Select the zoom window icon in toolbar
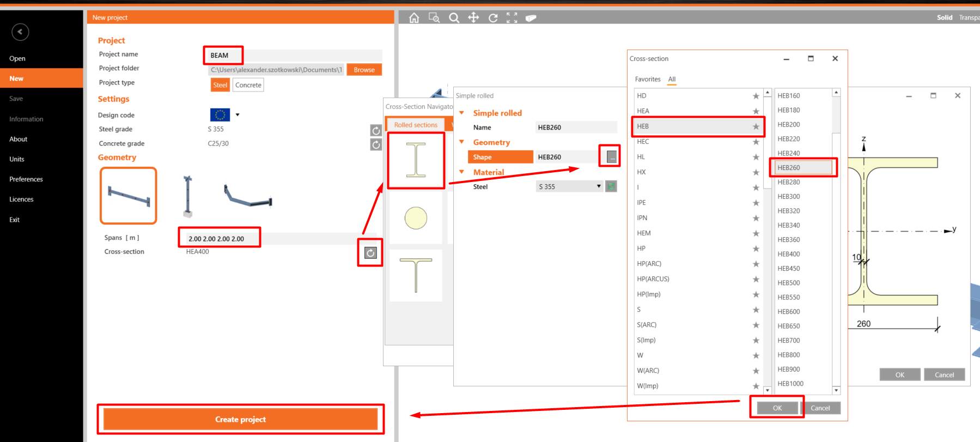 (434, 18)
